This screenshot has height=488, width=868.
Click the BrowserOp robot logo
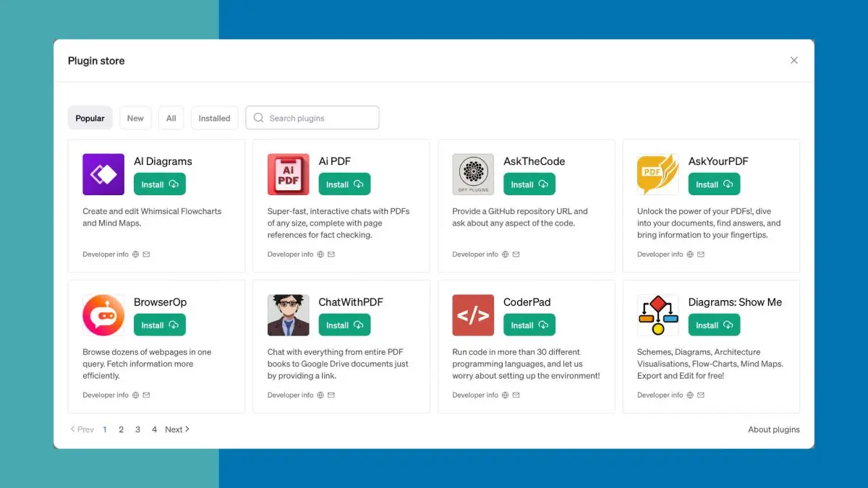pos(103,315)
